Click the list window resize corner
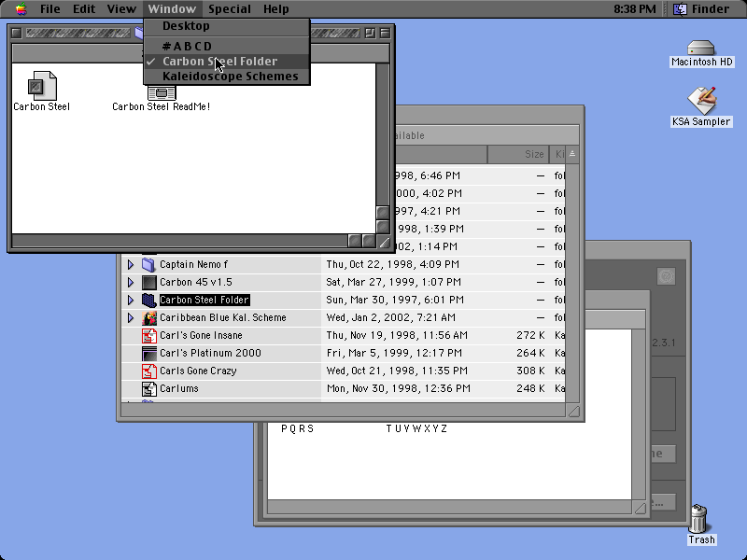 [x=573, y=411]
